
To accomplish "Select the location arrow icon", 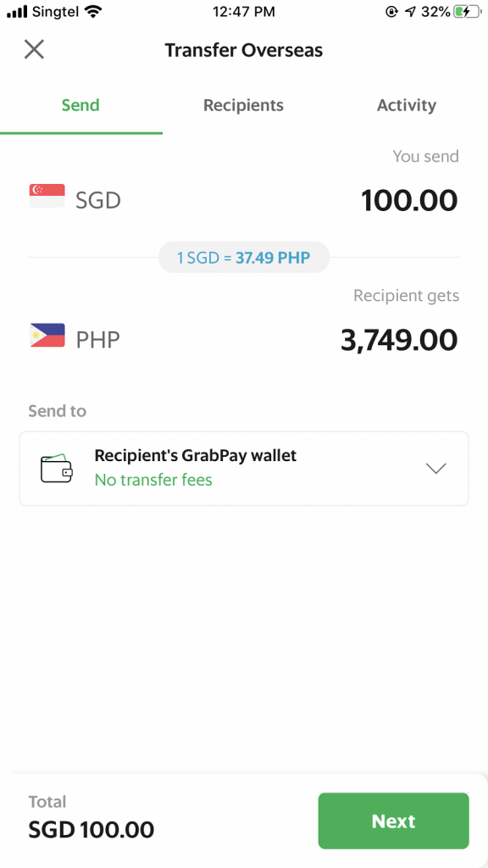I will [410, 12].
